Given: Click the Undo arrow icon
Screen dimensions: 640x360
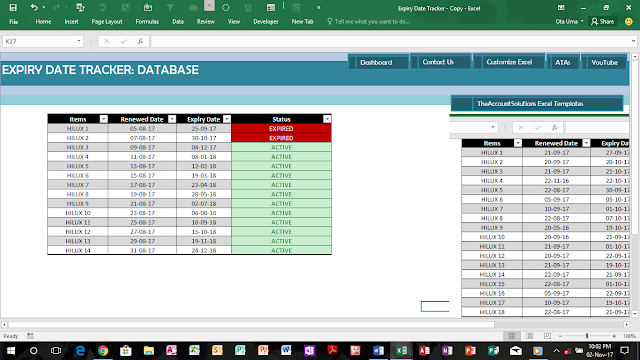Looking at the screenshot, I should [x=34, y=7].
